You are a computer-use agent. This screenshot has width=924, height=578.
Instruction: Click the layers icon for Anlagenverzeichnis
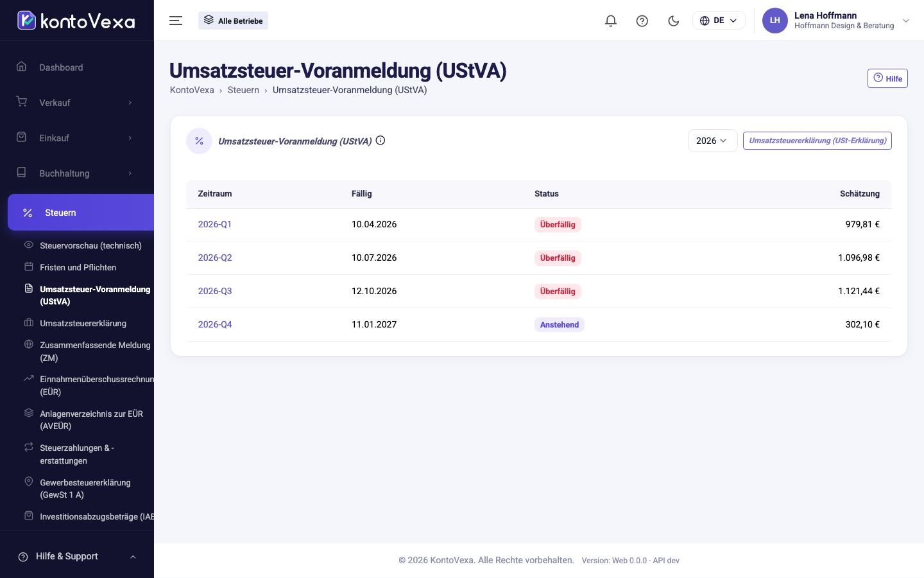tap(29, 413)
